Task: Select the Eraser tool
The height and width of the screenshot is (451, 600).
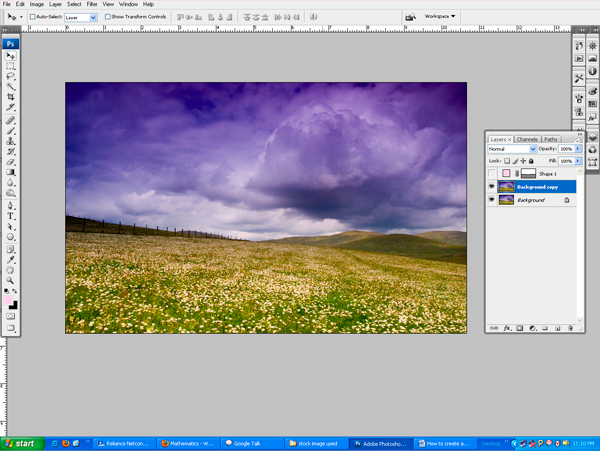Action: 11,162
